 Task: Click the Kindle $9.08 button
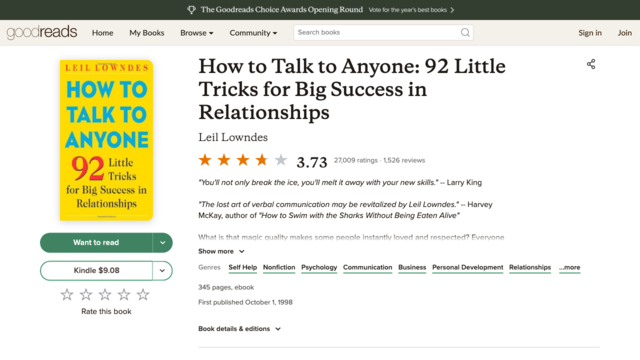coord(96,271)
